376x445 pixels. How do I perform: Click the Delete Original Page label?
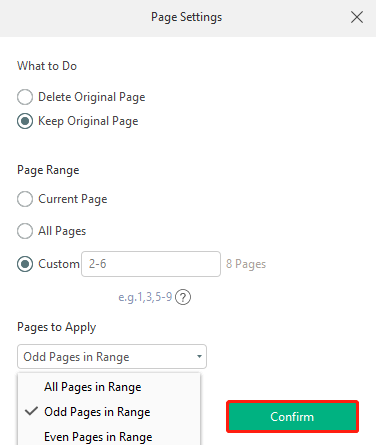(x=92, y=97)
